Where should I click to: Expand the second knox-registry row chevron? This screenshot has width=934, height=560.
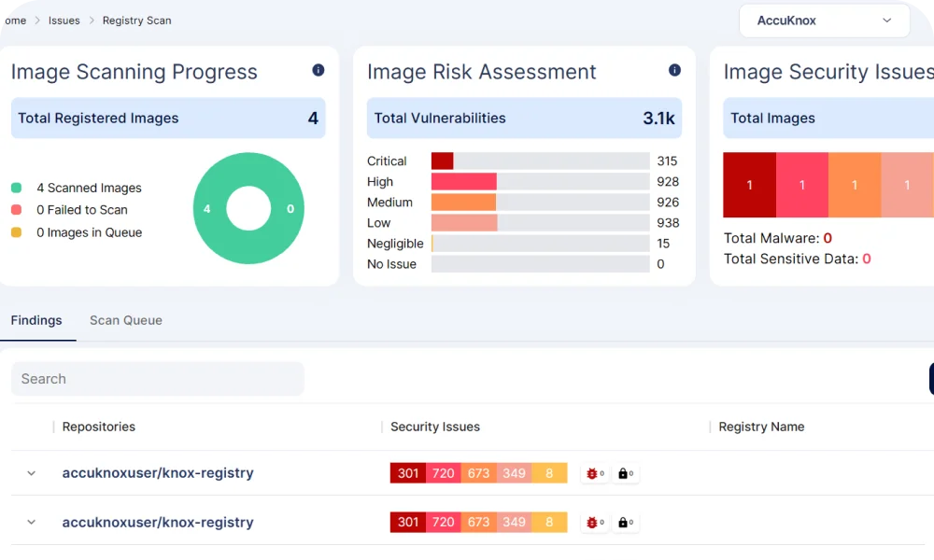pos(31,523)
